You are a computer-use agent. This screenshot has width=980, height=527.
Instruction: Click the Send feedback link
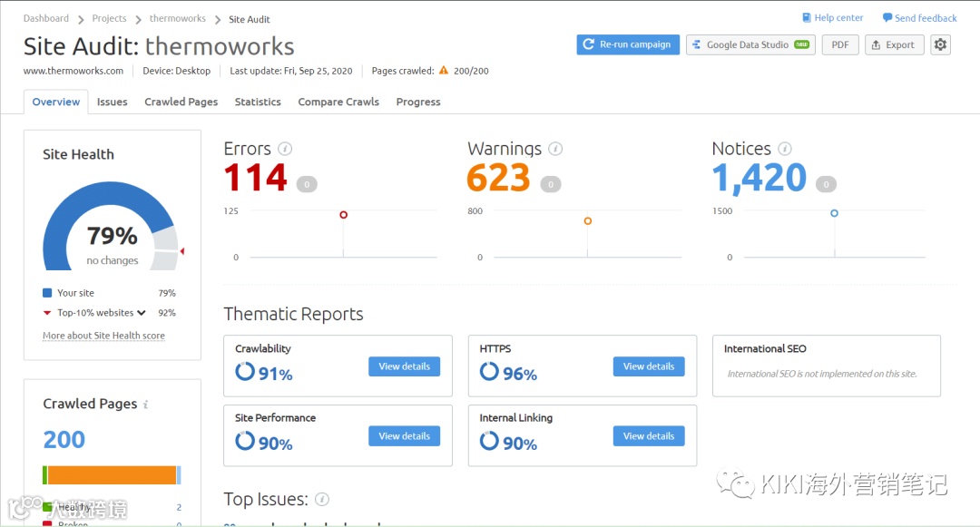pyautogui.click(x=926, y=18)
